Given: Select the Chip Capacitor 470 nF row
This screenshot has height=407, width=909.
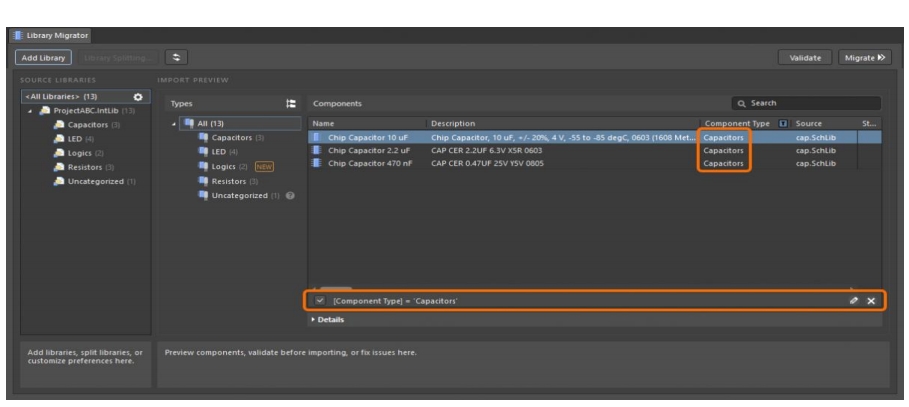Looking at the screenshot, I should pyautogui.click(x=595, y=163).
